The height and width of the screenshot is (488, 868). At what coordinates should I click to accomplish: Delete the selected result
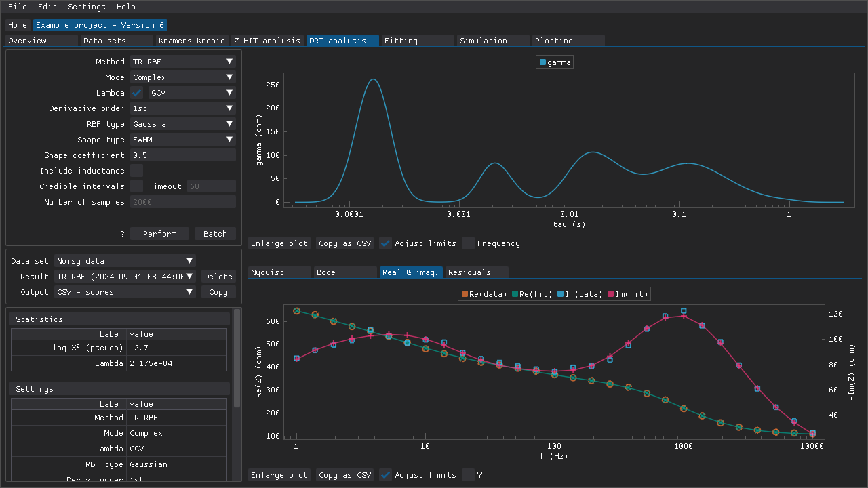point(218,277)
